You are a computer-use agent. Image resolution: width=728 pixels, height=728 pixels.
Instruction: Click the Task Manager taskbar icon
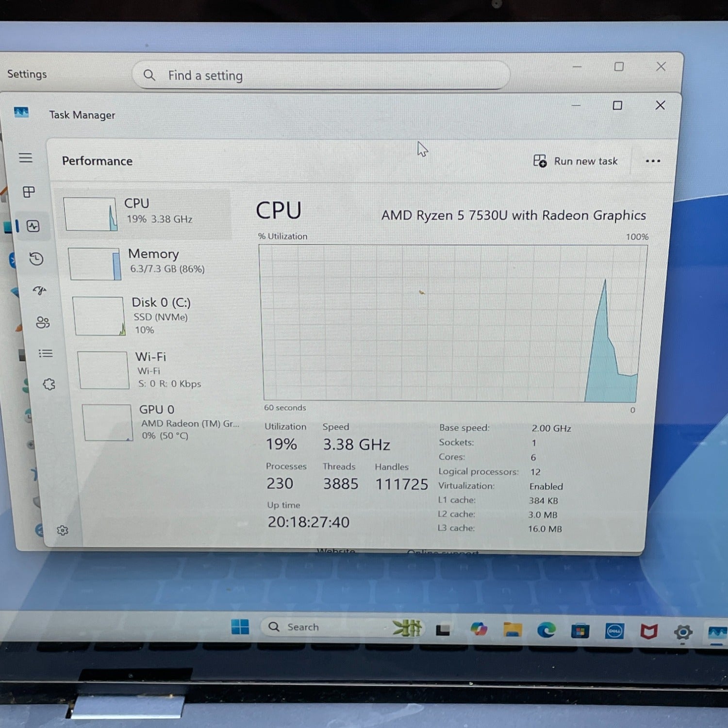(717, 633)
